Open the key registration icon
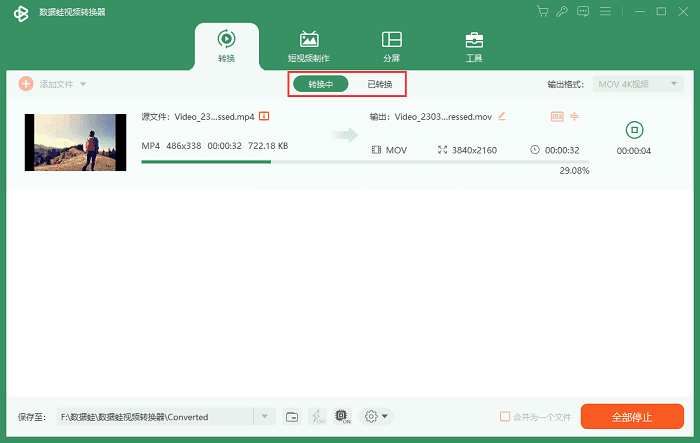This screenshot has width=700, height=443. click(x=563, y=11)
